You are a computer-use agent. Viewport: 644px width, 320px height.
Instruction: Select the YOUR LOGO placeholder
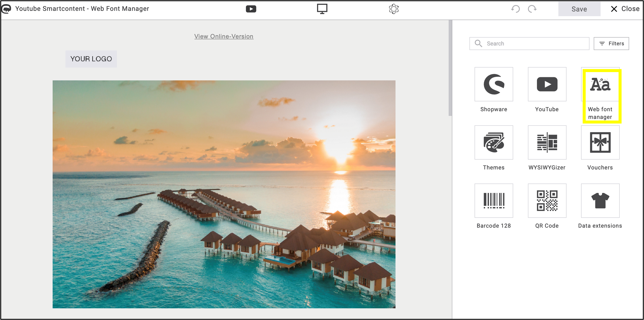[x=91, y=59]
